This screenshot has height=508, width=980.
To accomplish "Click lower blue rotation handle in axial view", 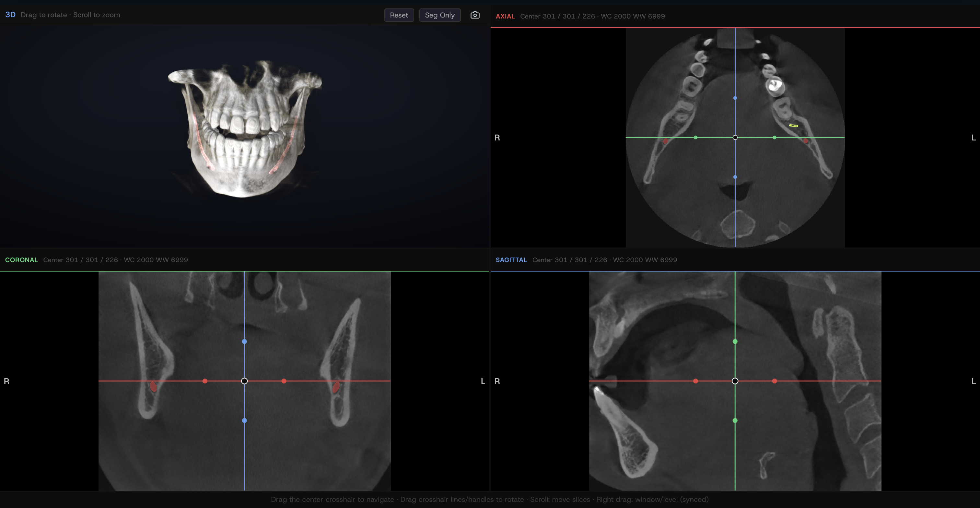I will point(735,177).
